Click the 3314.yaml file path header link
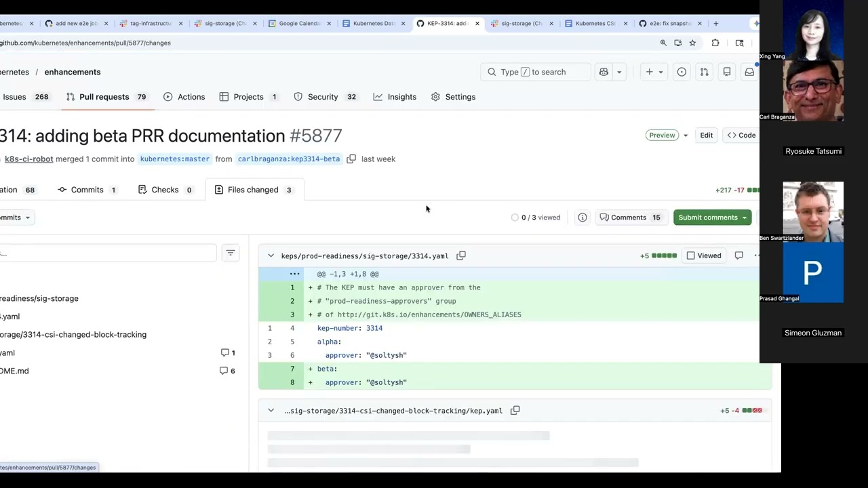The width and height of the screenshot is (868, 488). (365, 256)
